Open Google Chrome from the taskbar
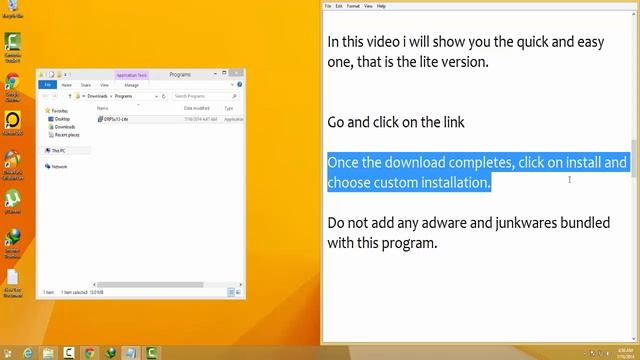 pyautogui.click(x=89, y=353)
